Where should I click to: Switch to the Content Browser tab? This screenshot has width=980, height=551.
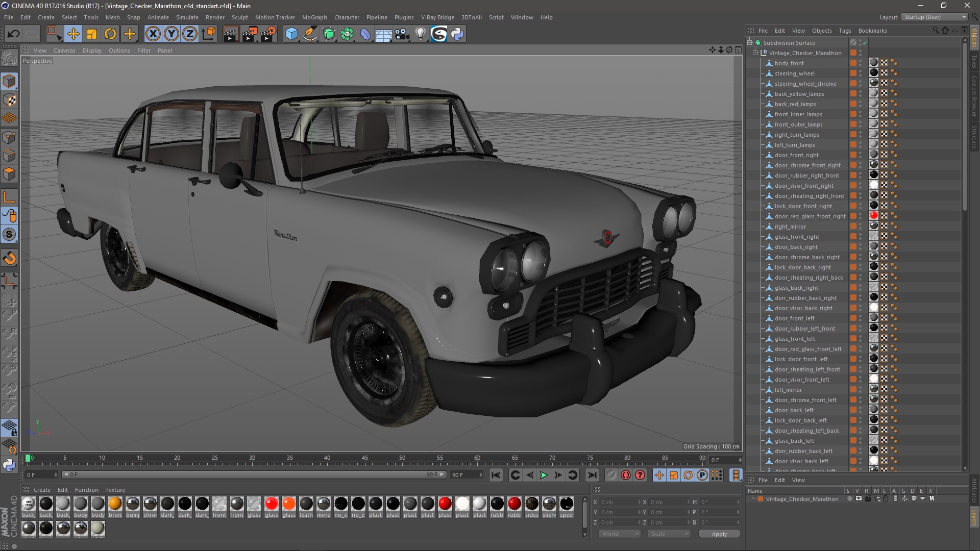pos(974,96)
